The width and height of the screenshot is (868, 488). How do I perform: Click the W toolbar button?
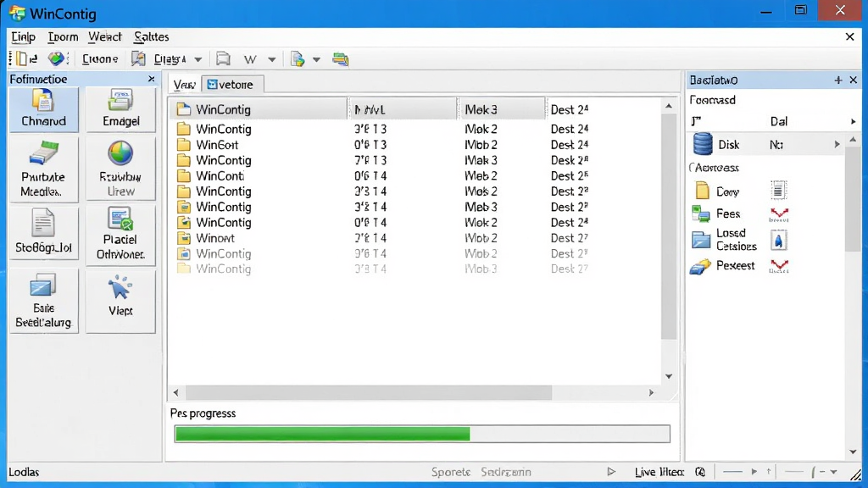(250, 59)
